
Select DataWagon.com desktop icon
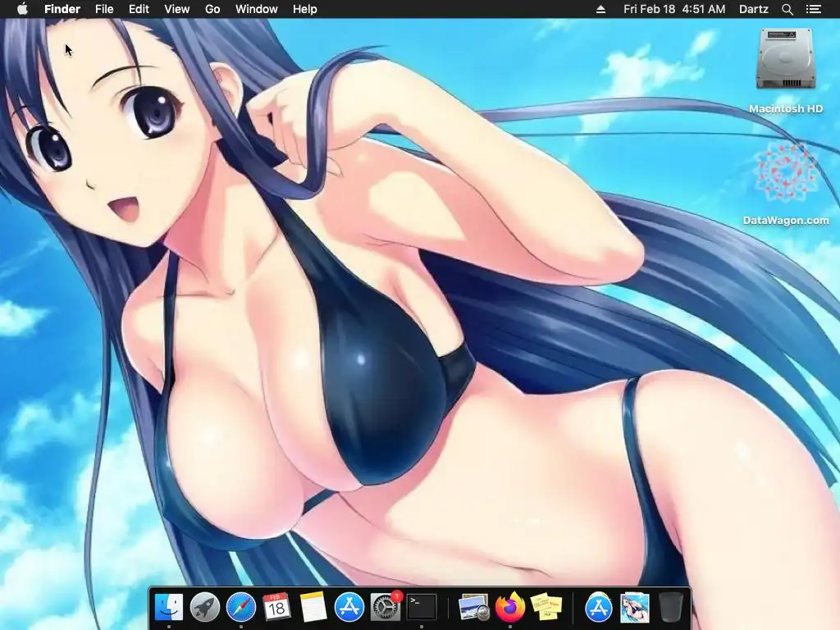[x=786, y=184]
